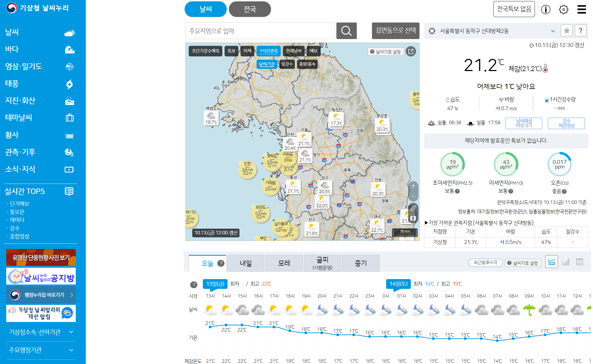Toggle 풍향/풍속 map layer
Screen dimensions: 593x364
(x=307, y=64)
